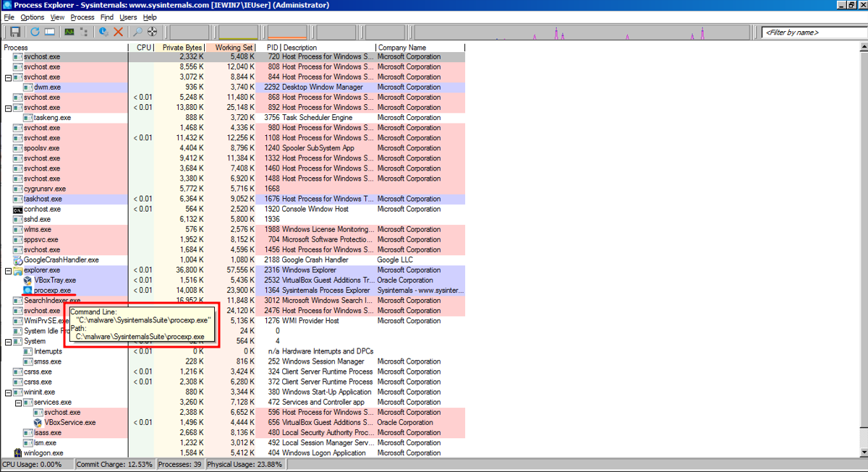Sort by the Company Name column header
The height and width of the screenshot is (472, 868).
tap(420, 47)
